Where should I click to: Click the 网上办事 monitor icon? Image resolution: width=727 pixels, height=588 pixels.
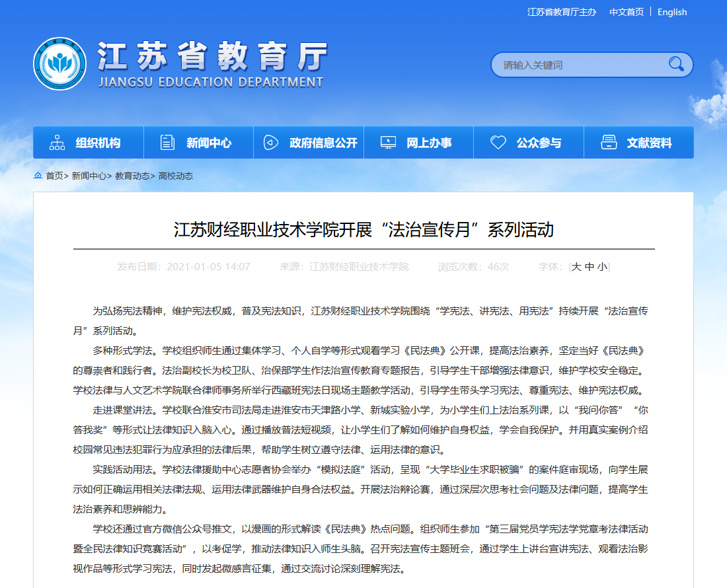point(389,143)
